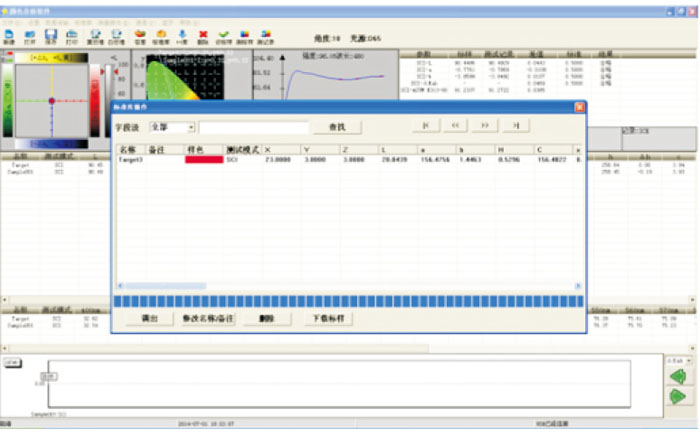The image size is (700, 438).
Task: Click the green checkmark toolbar icon
Action: [x=224, y=37]
